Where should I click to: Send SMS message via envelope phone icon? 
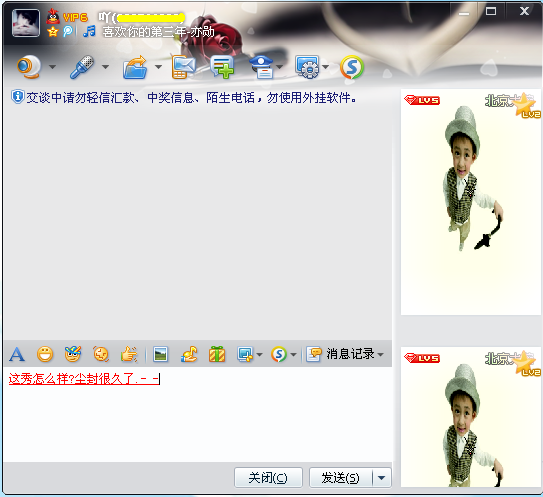click(184, 67)
